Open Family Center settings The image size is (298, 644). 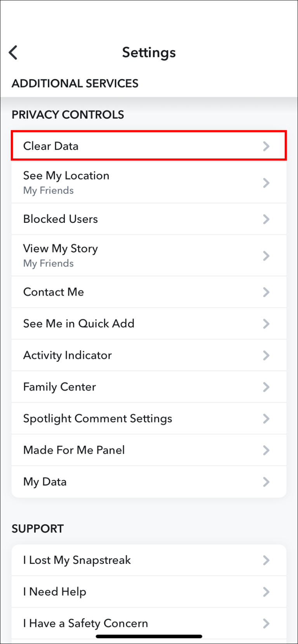60,387
